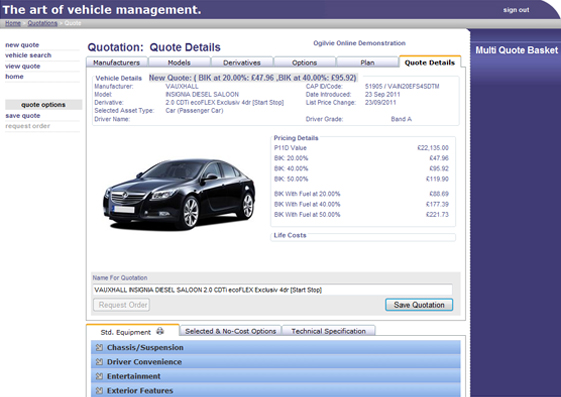This screenshot has height=397, width=561.
Task: Go to home via sidebar link
Action: 14,77
